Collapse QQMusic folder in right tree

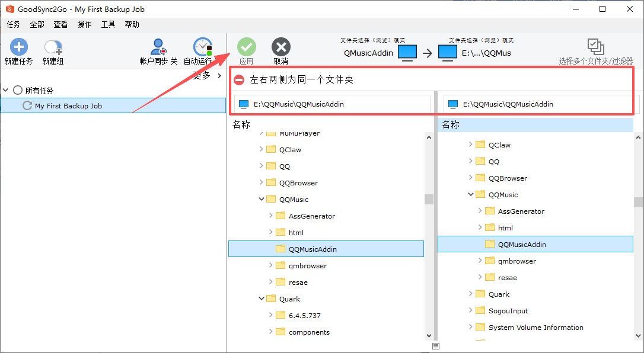(471, 194)
